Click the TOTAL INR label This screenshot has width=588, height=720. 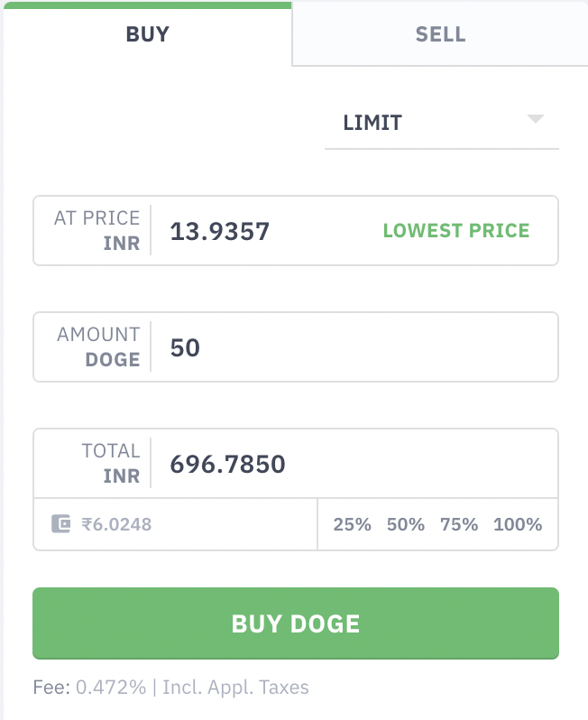tap(111, 464)
